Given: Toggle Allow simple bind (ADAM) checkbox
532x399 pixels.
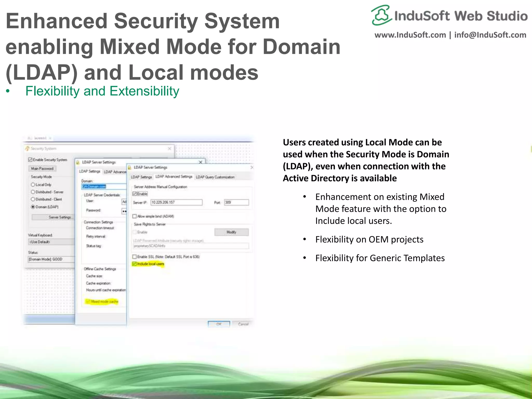Looking at the screenshot, I should [135, 216].
